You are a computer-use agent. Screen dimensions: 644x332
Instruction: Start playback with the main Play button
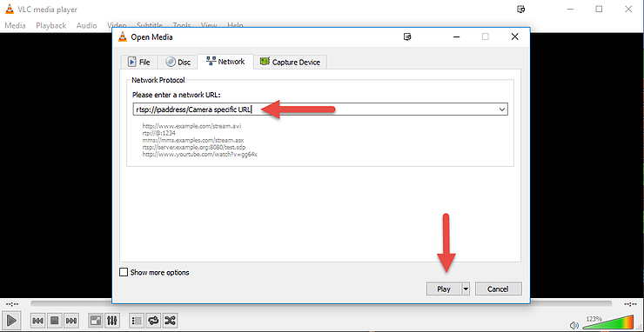point(11,320)
